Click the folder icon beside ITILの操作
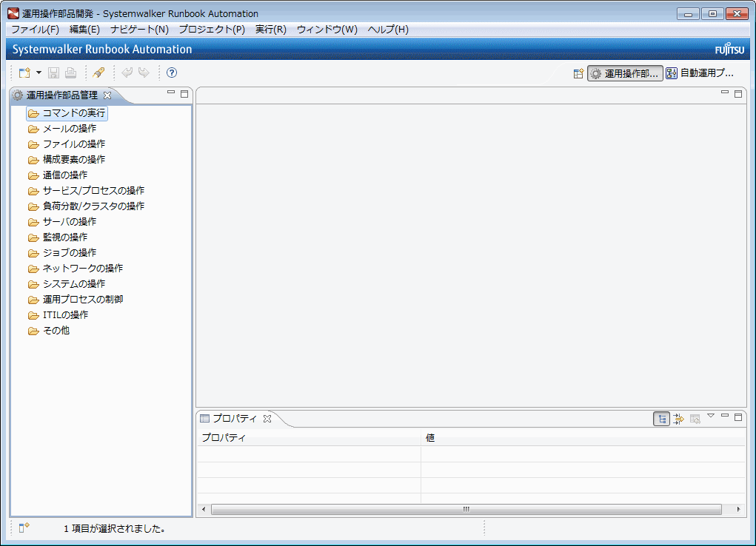The height and width of the screenshot is (546, 756). (33, 315)
